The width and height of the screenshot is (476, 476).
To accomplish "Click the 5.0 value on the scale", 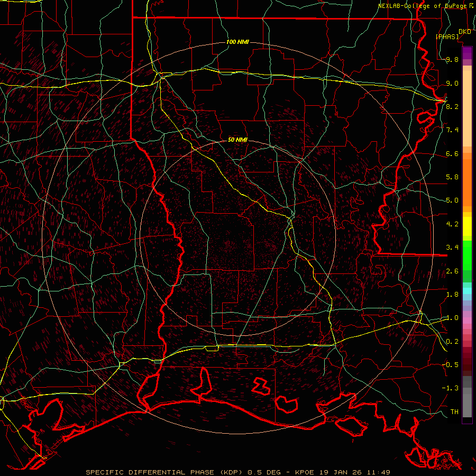I will 452,200.
